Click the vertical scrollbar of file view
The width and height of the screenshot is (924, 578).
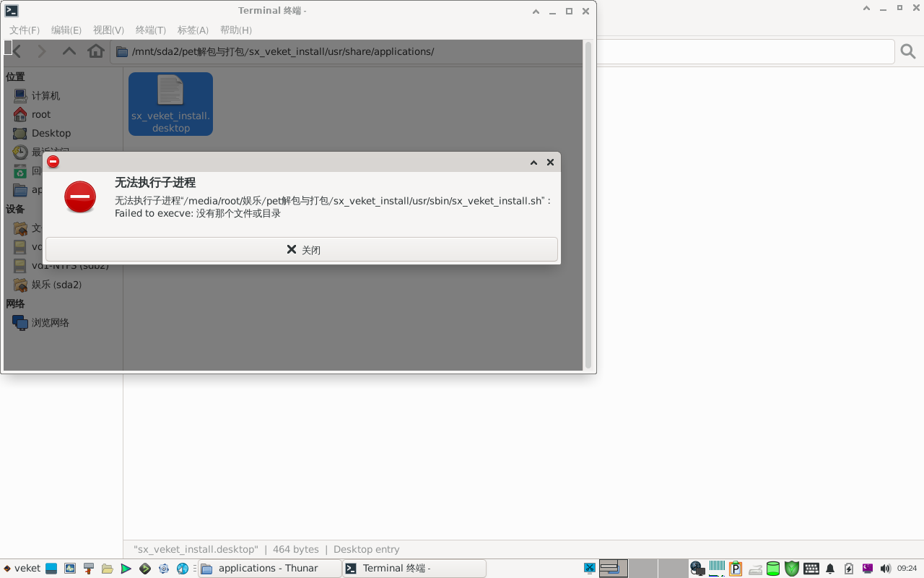pyautogui.click(x=588, y=206)
